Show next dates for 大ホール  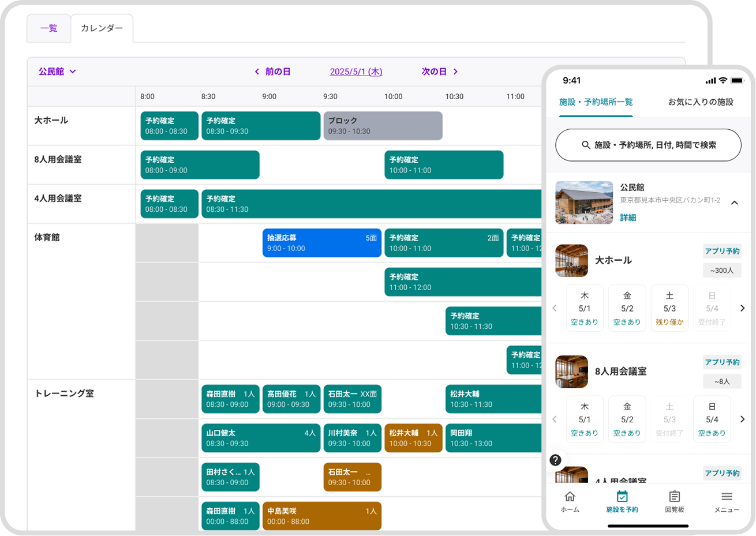click(x=742, y=308)
